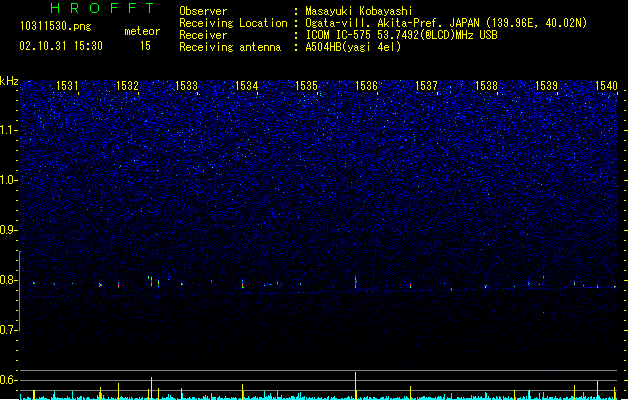
Task: Select the ICOM IC-575 receiver description
Action: (x=402, y=35)
